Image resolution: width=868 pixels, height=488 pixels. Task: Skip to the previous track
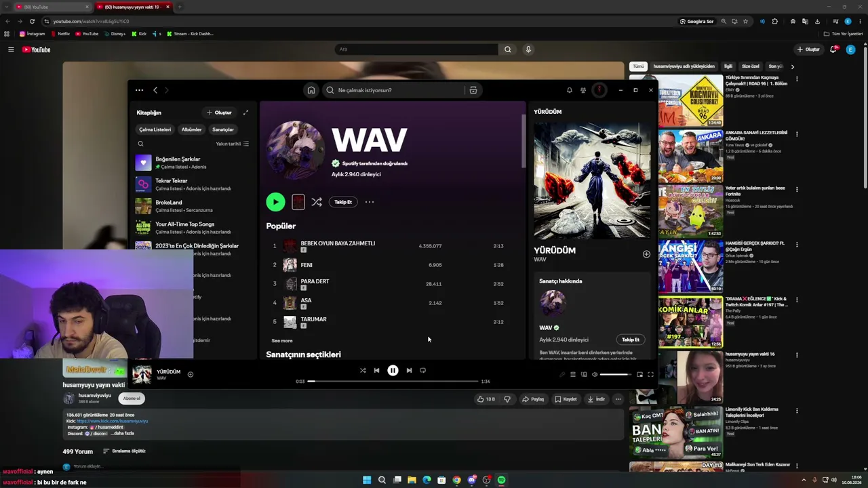tap(376, 371)
